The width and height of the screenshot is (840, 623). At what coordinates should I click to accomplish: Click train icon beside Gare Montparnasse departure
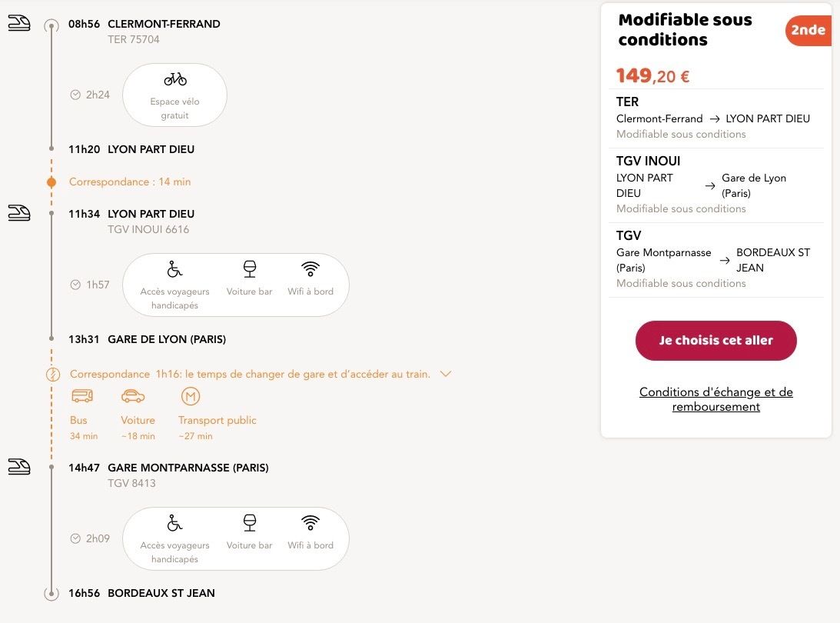[x=19, y=467]
